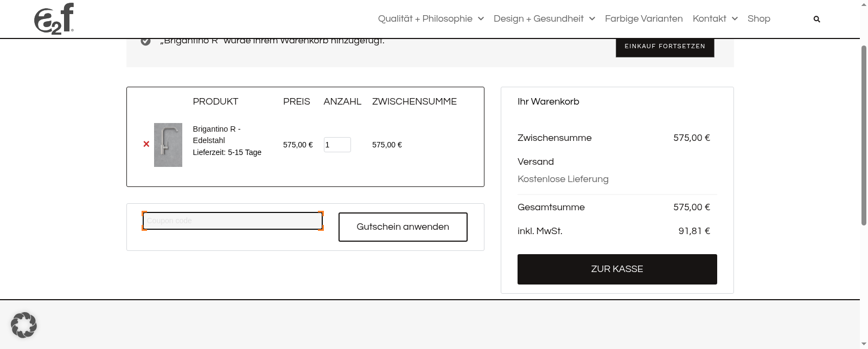
Task: Navigate to Shop page
Action: click(759, 18)
